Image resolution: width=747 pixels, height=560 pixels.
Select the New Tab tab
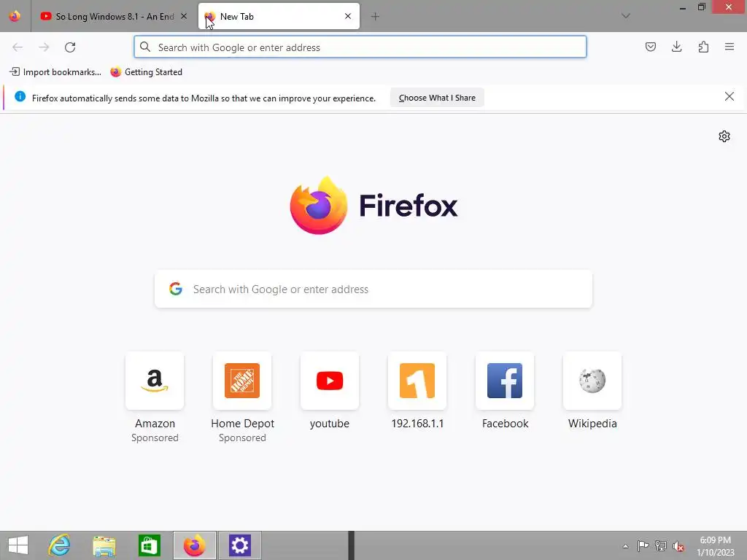coord(279,16)
